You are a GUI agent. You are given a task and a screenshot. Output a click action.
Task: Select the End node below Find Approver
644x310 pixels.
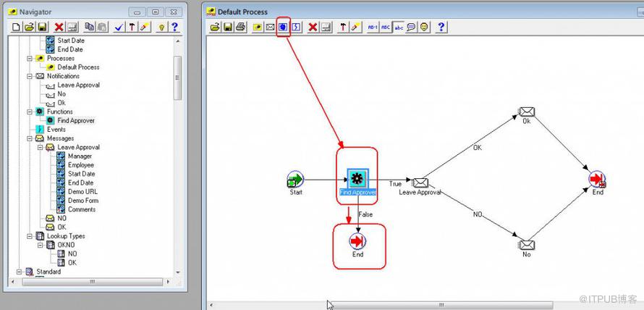357,241
